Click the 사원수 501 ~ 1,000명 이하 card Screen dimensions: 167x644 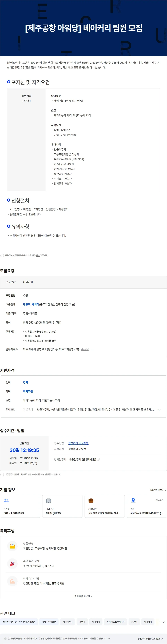tap(20, 506)
